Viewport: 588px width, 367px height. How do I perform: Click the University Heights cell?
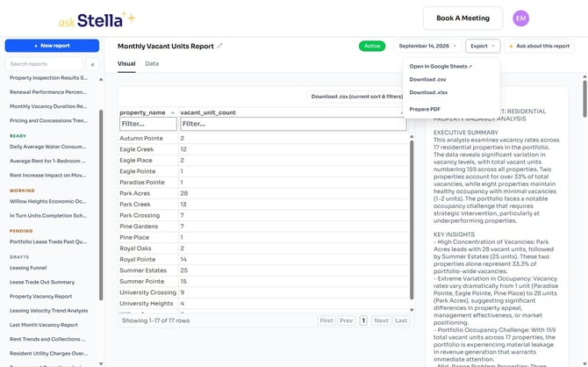147,304
